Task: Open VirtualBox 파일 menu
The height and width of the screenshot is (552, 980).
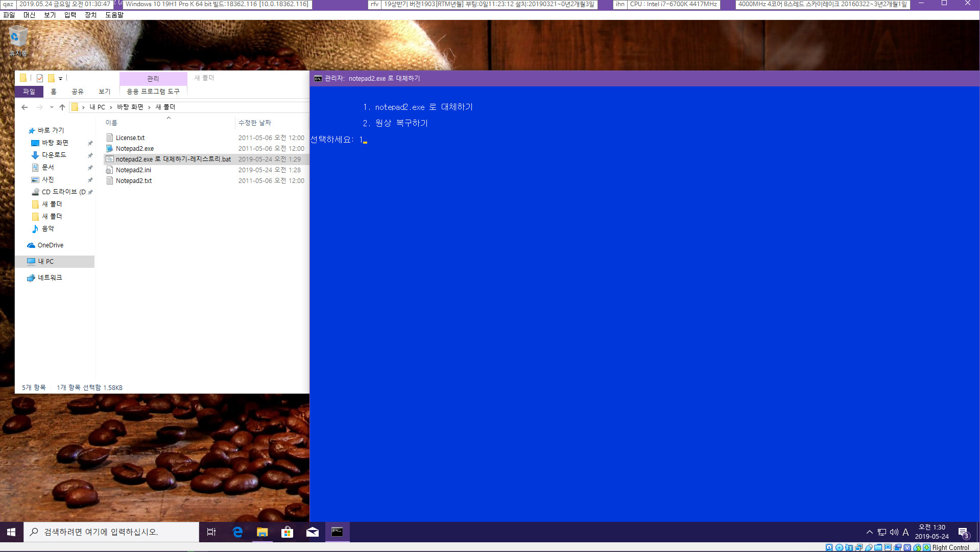Action: click(x=9, y=15)
